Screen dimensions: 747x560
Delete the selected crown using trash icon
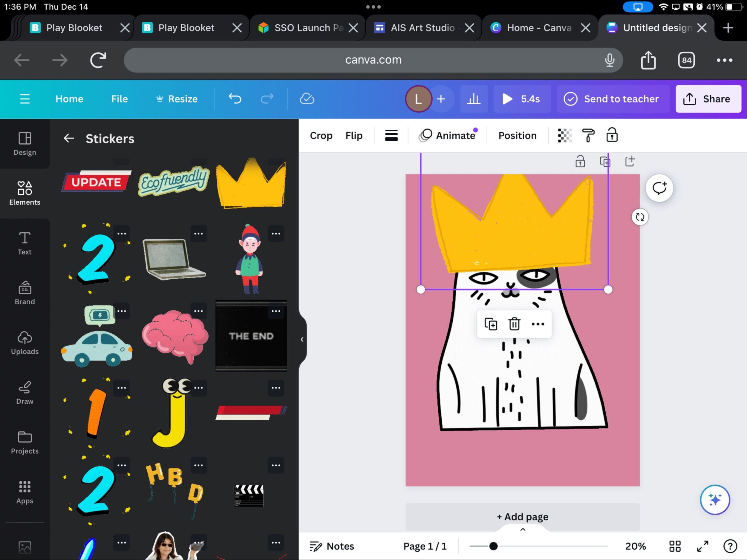514,324
